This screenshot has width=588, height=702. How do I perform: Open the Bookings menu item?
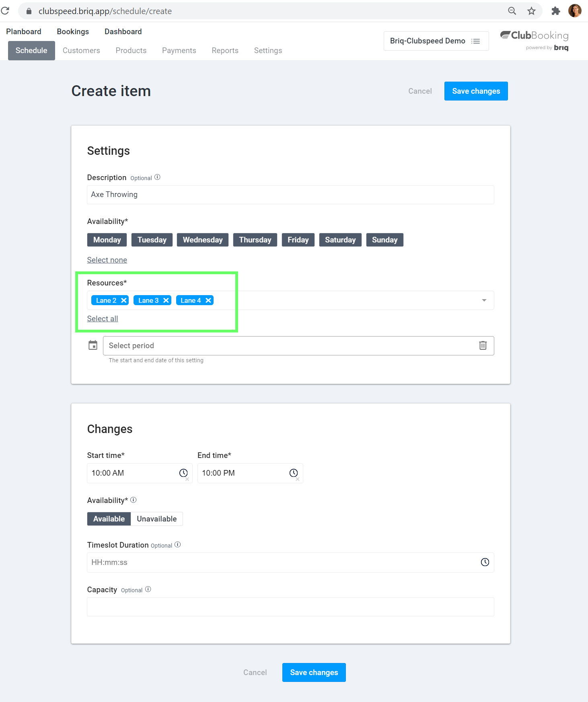pos(73,32)
